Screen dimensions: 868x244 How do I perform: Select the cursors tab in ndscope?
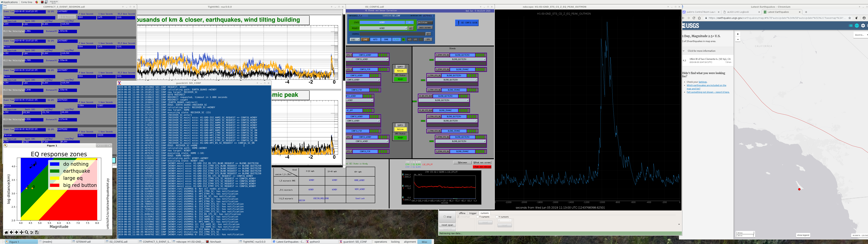coord(485,213)
